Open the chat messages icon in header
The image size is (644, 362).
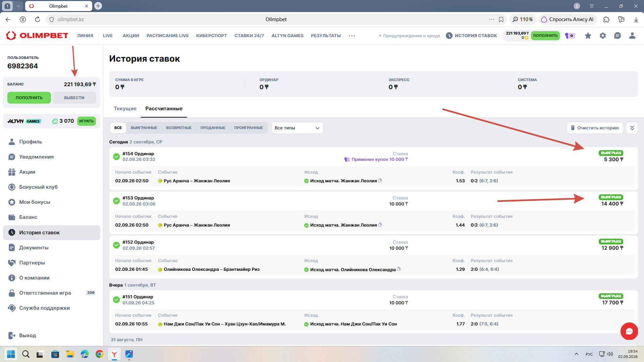coord(618,36)
